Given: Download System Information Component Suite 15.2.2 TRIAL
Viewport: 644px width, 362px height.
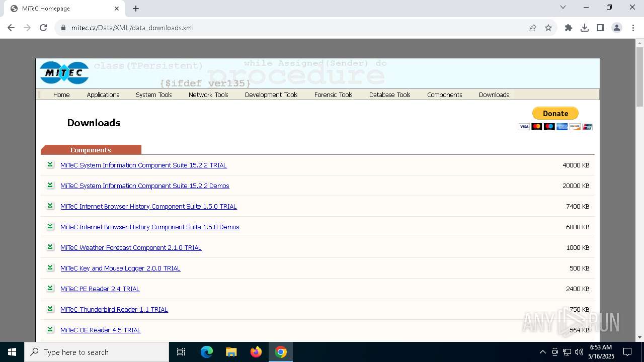Looking at the screenshot, I should tap(143, 165).
